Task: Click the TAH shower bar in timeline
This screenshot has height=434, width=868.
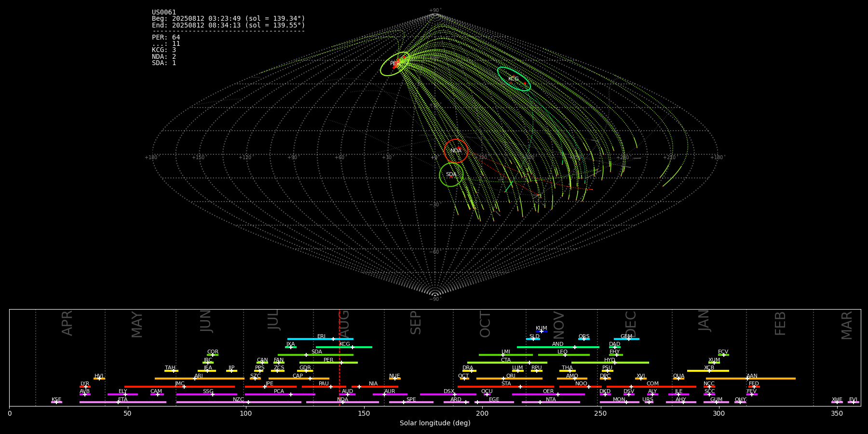Action: coord(171,371)
